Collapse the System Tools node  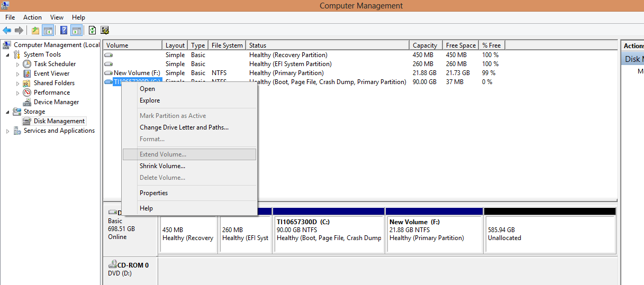(x=8, y=54)
